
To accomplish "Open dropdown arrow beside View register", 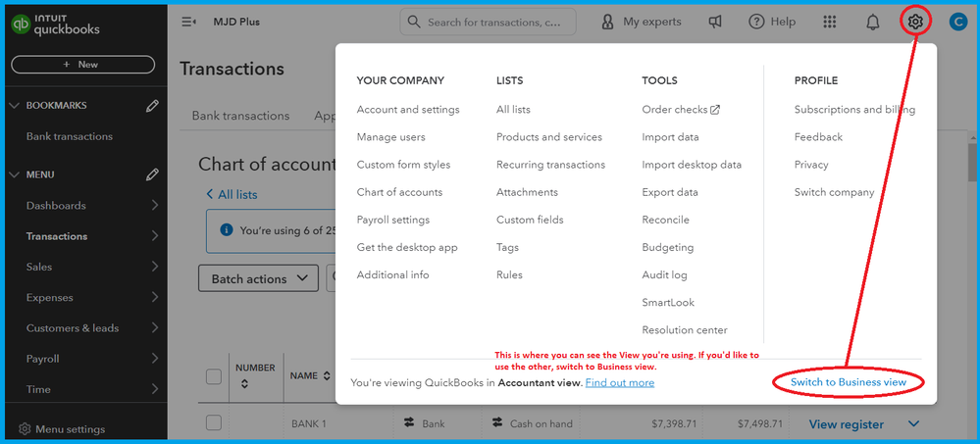I will pos(913,424).
